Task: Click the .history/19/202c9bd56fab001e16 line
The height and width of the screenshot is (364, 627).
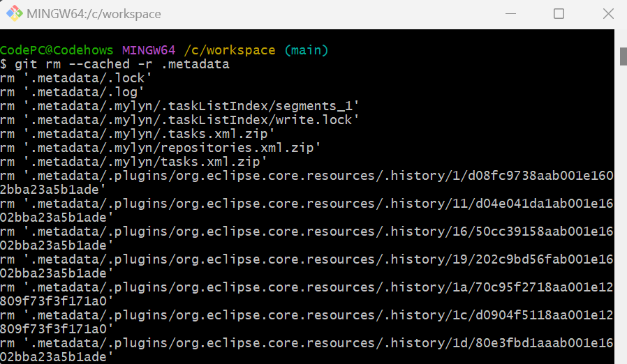Action: (x=307, y=259)
